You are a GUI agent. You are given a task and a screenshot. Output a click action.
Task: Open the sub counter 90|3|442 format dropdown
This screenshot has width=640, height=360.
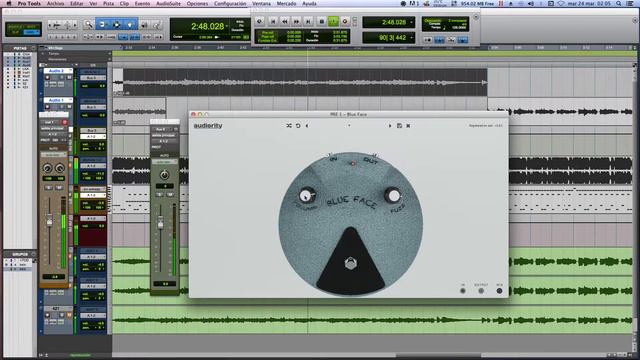click(x=411, y=38)
